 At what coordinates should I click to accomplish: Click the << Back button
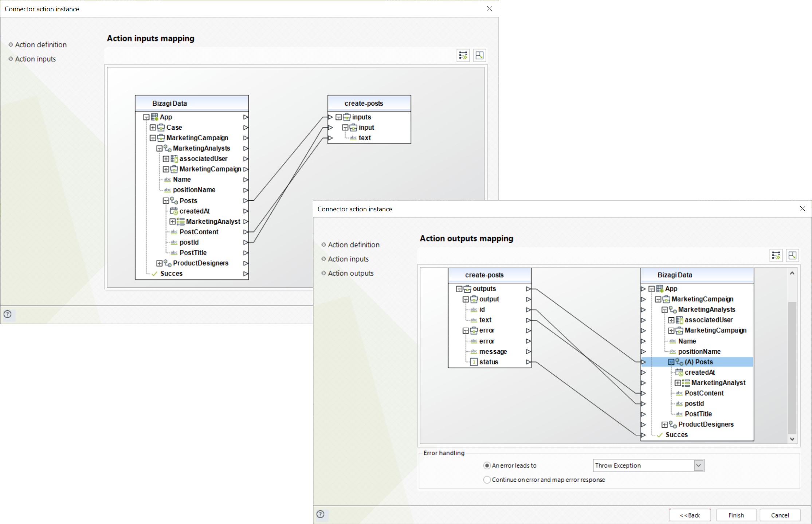(690, 515)
